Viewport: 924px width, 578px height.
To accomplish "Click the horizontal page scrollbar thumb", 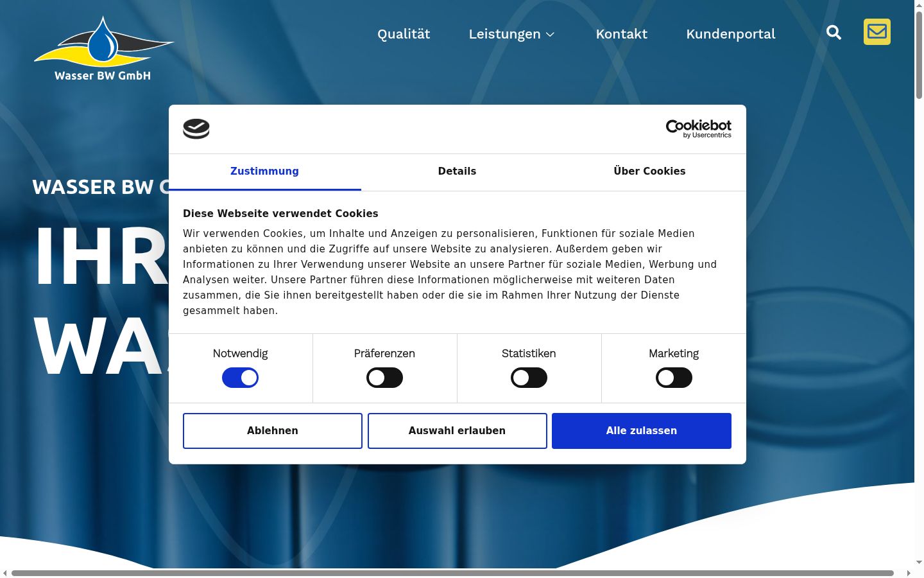I will click(452, 573).
